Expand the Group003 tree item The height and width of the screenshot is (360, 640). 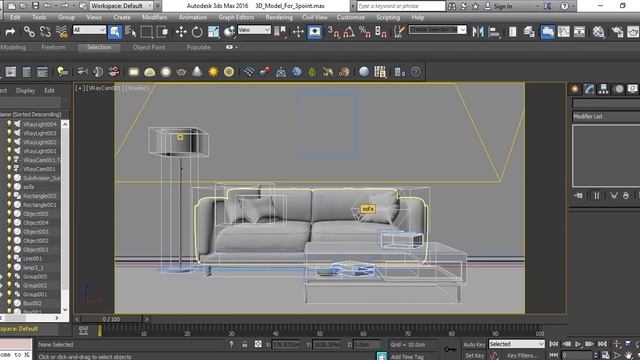tap(2, 276)
